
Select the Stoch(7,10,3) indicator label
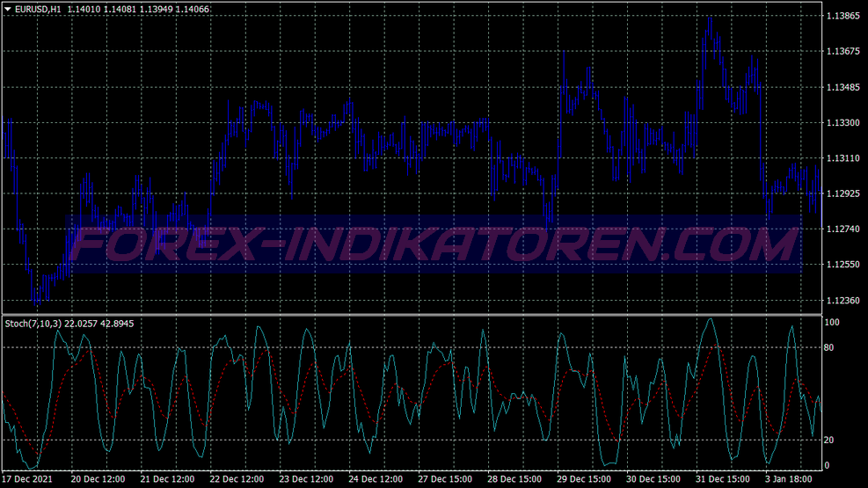point(33,324)
